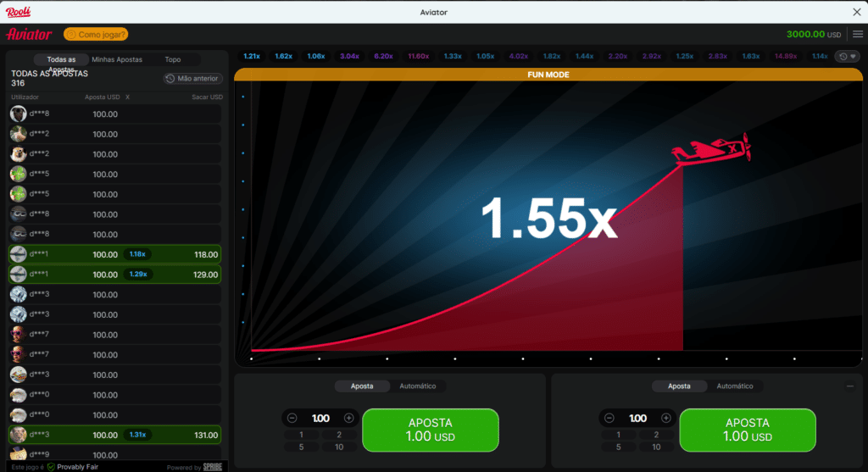Click the 2.92x past round multiplier
The width and height of the screenshot is (868, 472).
pos(652,57)
